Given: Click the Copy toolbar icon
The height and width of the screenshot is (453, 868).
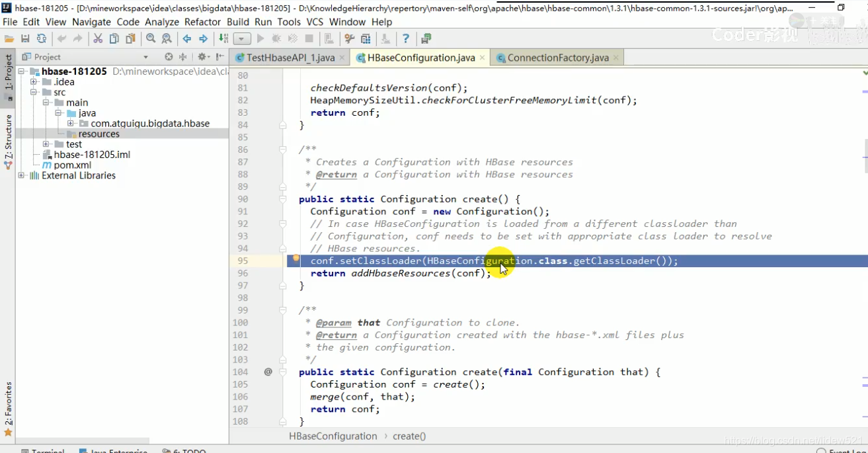Looking at the screenshot, I should (x=114, y=39).
